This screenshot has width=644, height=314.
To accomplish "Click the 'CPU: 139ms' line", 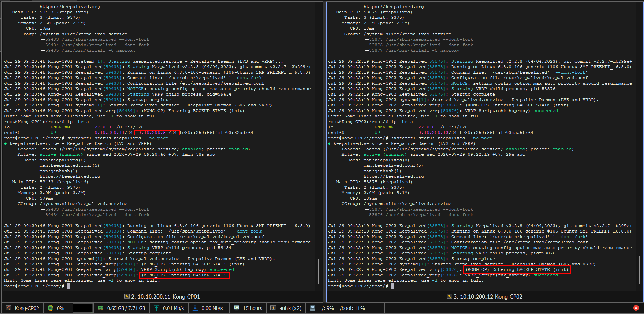I will [364, 198].
